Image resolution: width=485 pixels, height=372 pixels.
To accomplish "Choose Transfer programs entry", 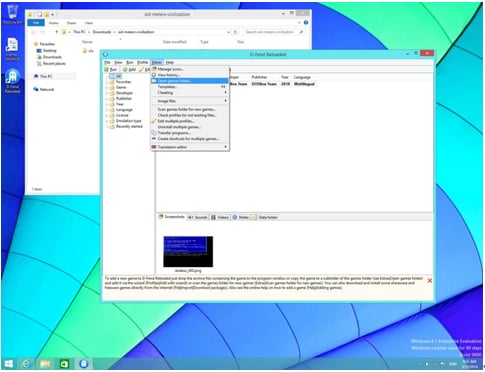I will click(x=189, y=133).
